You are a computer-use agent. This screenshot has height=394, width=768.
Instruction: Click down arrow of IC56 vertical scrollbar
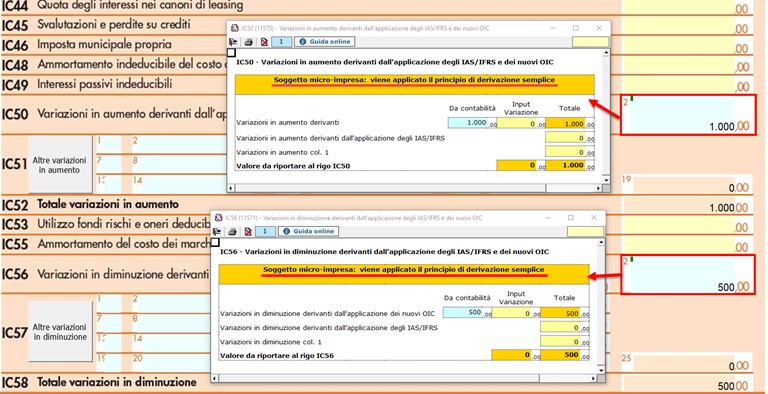(x=601, y=369)
